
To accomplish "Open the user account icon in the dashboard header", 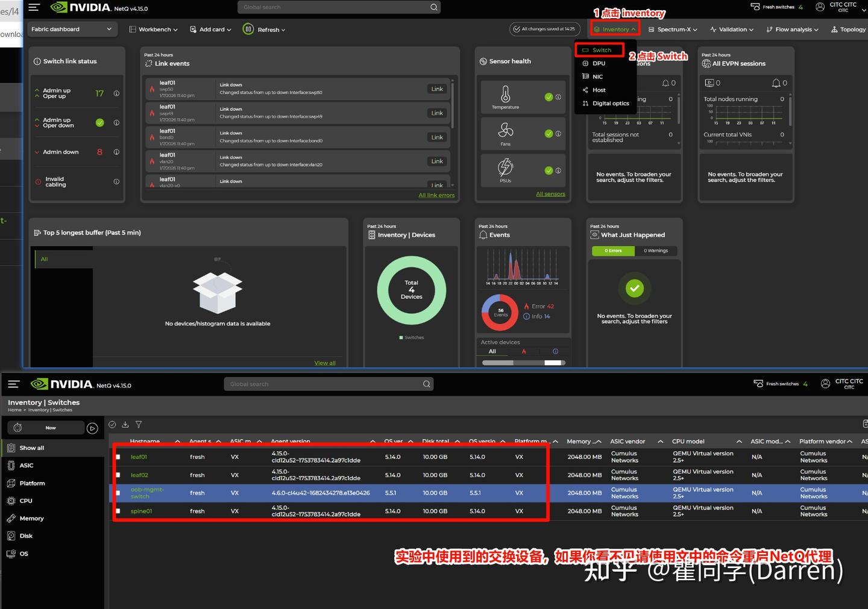I will [x=820, y=7].
